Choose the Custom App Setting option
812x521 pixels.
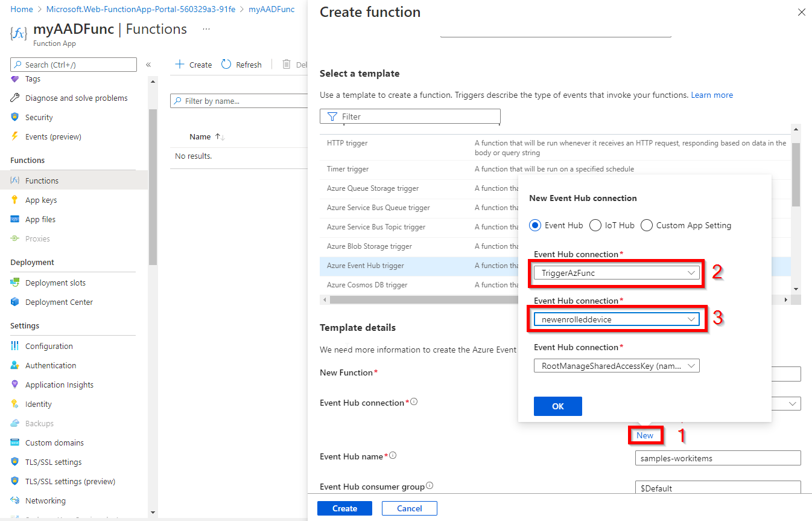[x=646, y=225]
